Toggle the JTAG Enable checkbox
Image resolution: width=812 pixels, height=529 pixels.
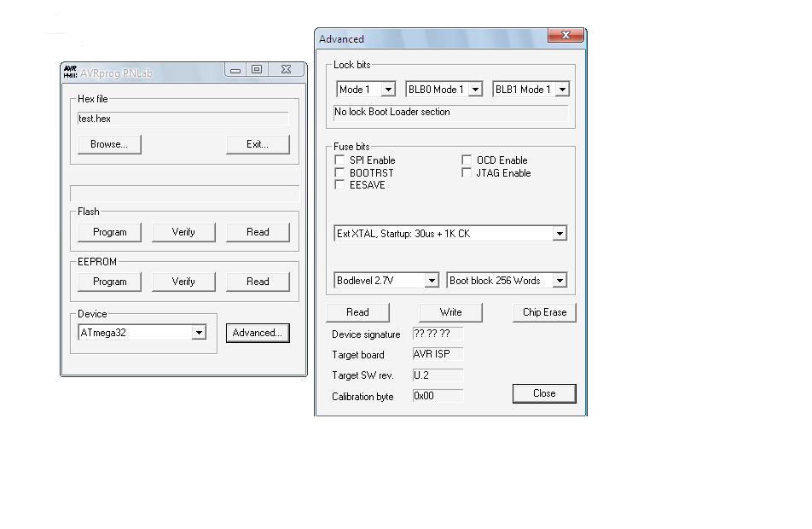[467, 172]
